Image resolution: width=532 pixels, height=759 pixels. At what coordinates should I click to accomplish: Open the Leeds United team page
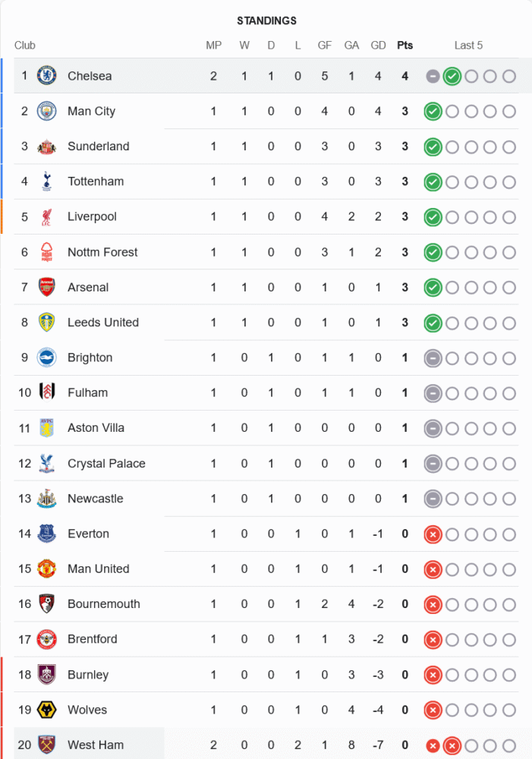103,323
